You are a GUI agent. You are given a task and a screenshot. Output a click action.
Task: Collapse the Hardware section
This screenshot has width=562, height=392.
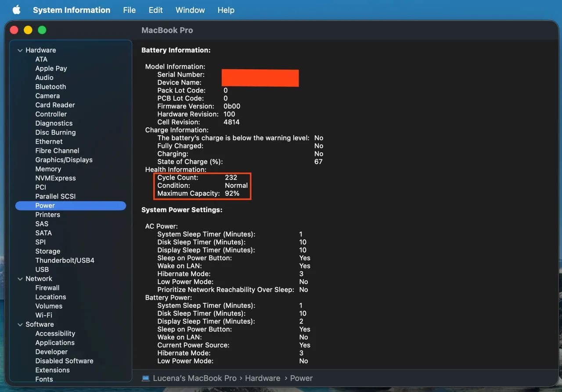(x=20, y=50)
